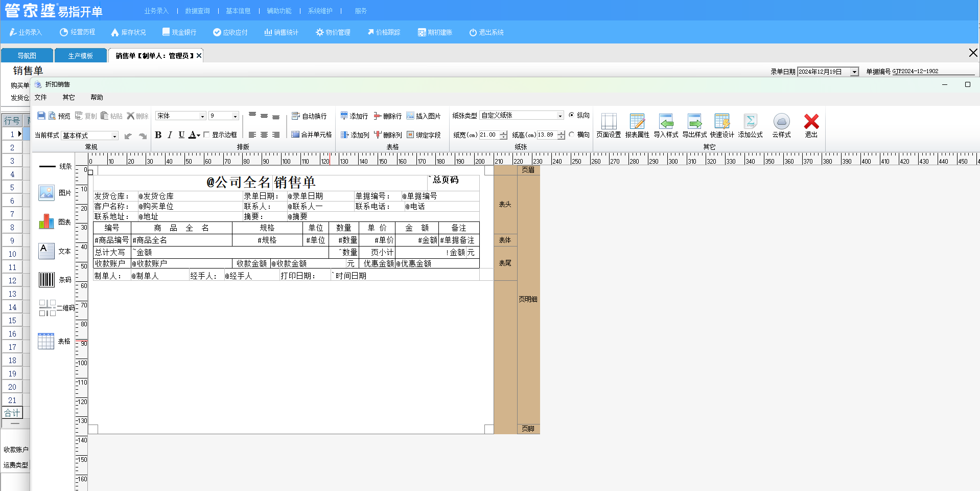Click the undo arrow icon
The width and height of the screenshot is (980, 491).
pyautogui.click(x=128, y=136)
